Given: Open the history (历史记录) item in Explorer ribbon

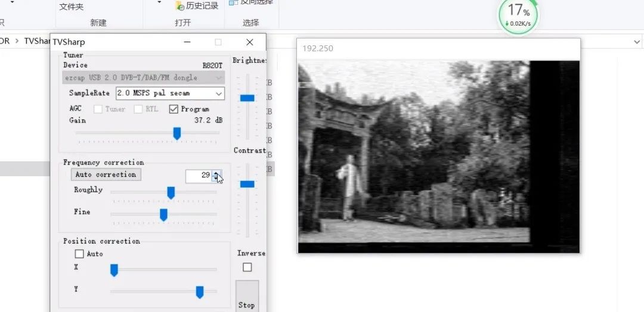Looking at the screenshot, I should 197,6.
